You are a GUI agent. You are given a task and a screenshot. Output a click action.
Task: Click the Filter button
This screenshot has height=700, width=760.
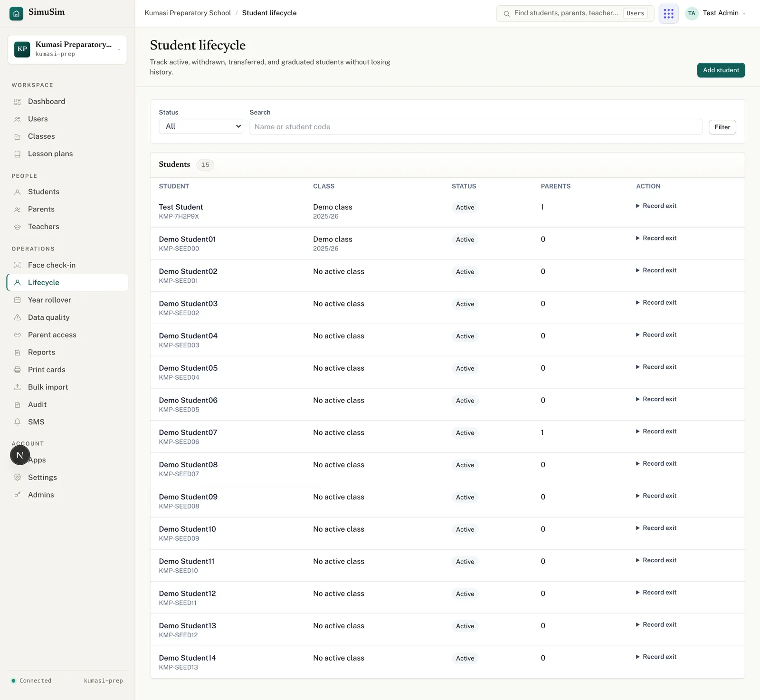(x=722, y=127)
